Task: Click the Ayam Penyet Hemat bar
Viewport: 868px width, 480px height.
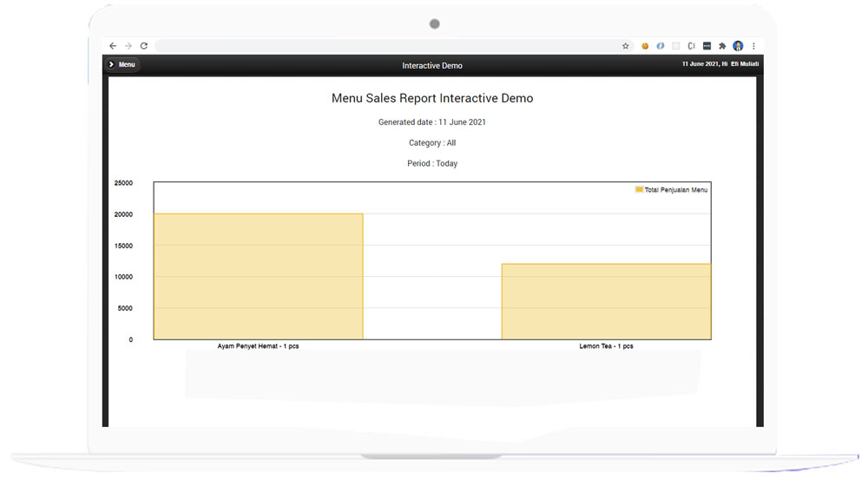Action: coord(258,276)
